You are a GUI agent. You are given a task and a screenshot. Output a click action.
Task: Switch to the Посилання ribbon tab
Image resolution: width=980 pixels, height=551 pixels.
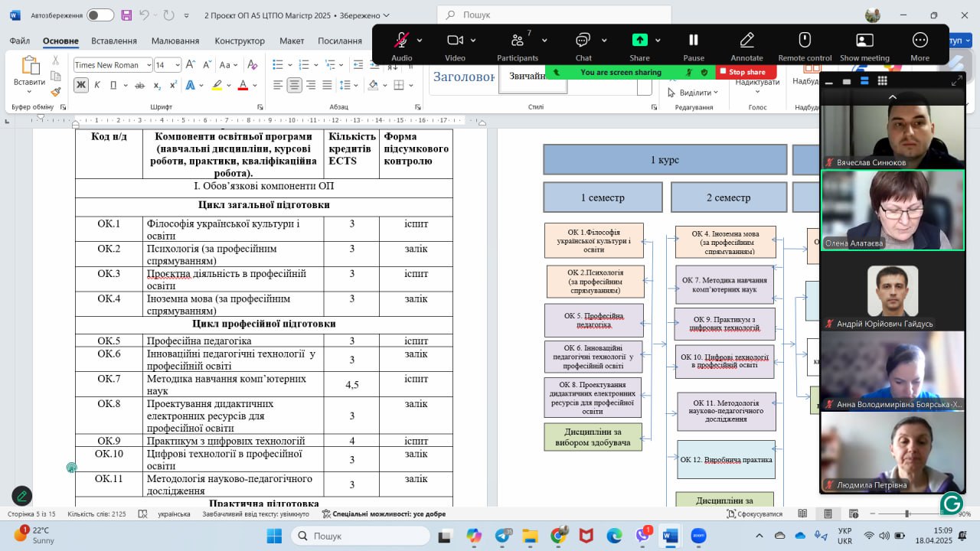[x=340, y=41]
